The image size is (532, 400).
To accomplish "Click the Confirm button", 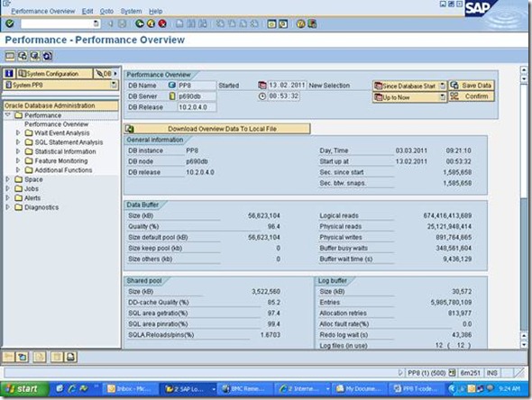I will click(x=472, y=96).
